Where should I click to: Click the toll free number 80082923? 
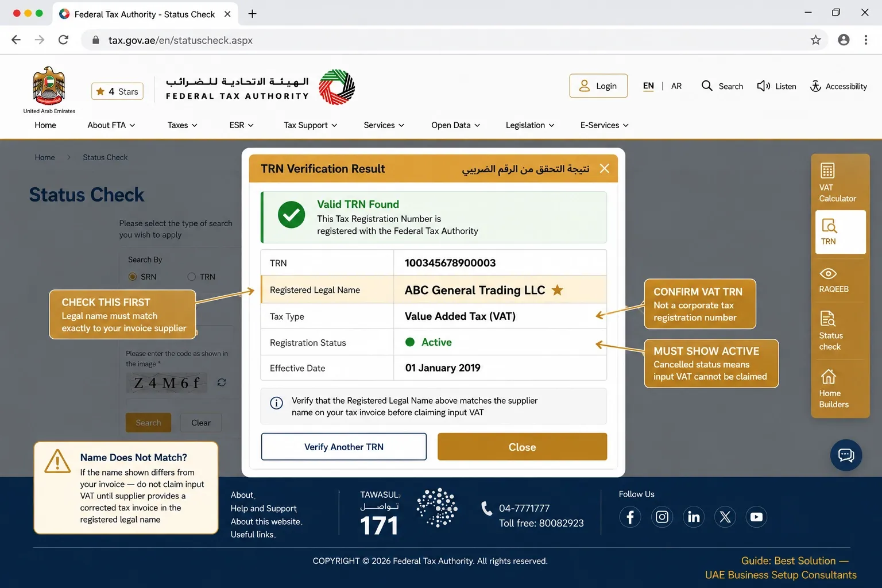[561, 523]
